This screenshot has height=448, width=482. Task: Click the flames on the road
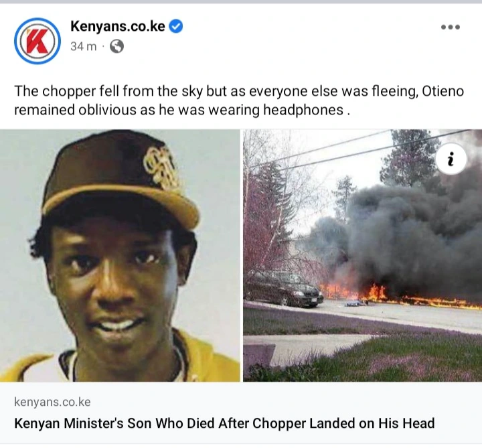tap(400, 297)
